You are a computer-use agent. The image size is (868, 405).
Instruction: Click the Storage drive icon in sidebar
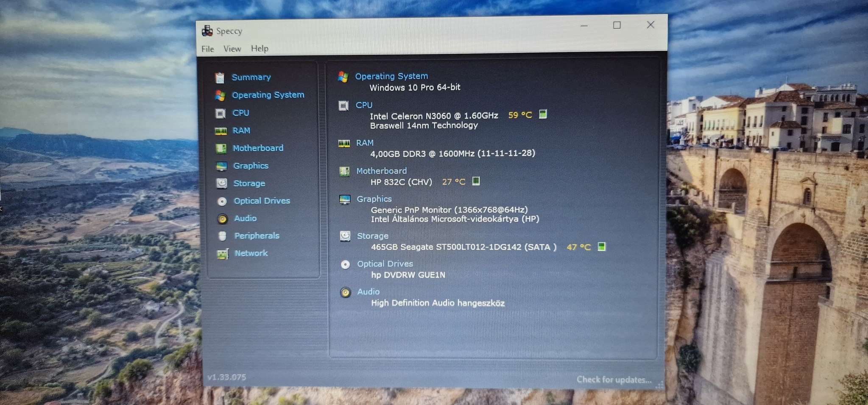click(x=222, y=183)
